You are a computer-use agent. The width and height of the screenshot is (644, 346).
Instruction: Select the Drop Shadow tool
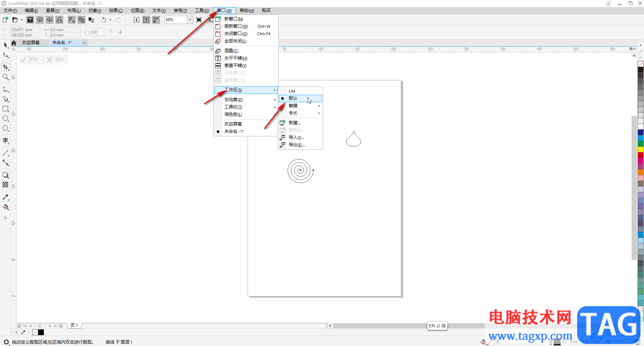(5, 175)
